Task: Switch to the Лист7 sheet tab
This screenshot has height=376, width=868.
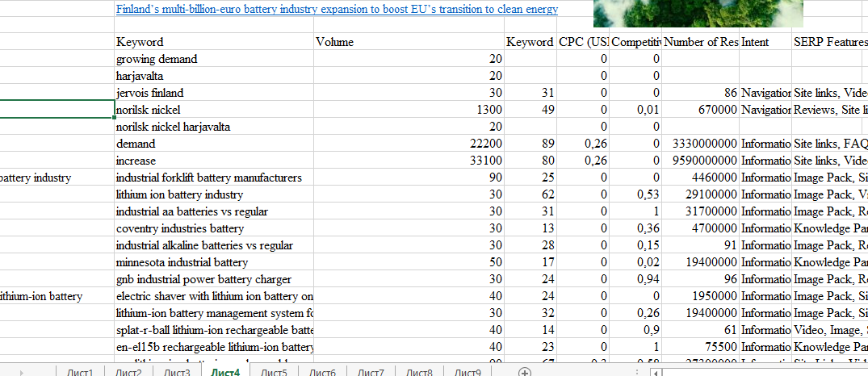Action: tap(371, 372)
